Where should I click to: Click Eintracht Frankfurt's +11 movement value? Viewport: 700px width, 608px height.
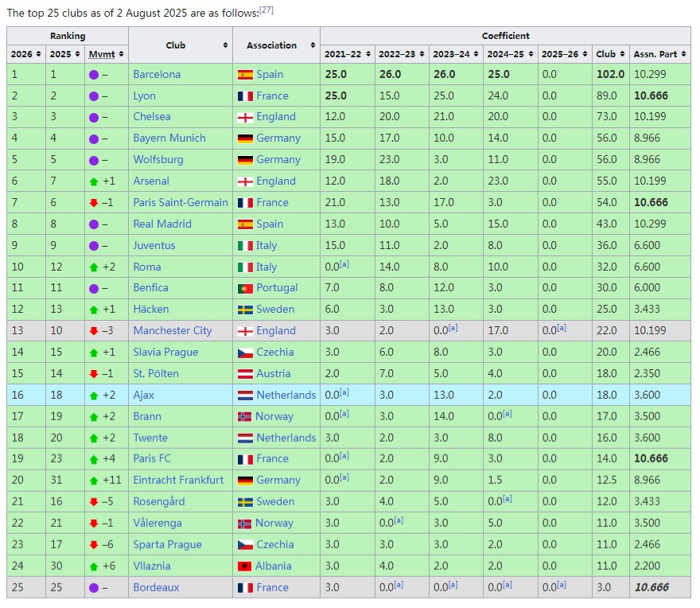point(112,480)
